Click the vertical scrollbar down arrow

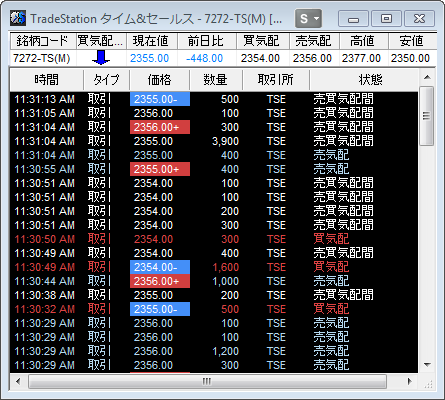pyautogui.click(x=427, y=365)
